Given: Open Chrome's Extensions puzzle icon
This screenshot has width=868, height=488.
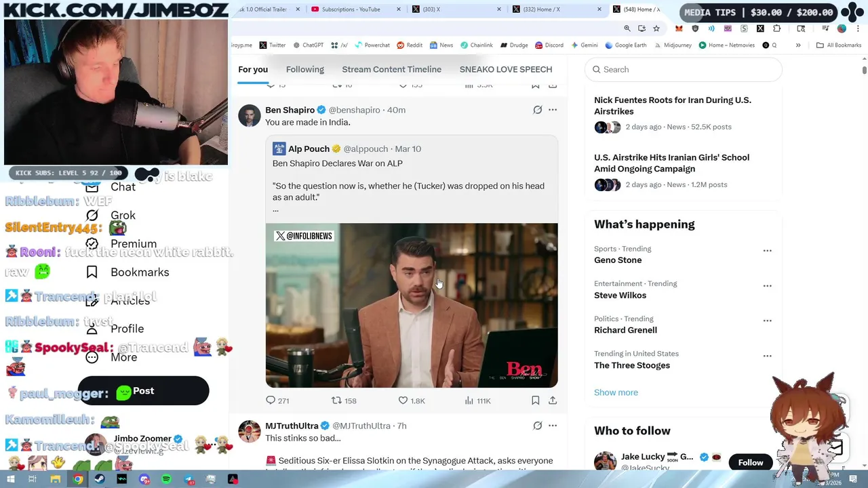Looking at the screenshot, I should click(776, 28).
